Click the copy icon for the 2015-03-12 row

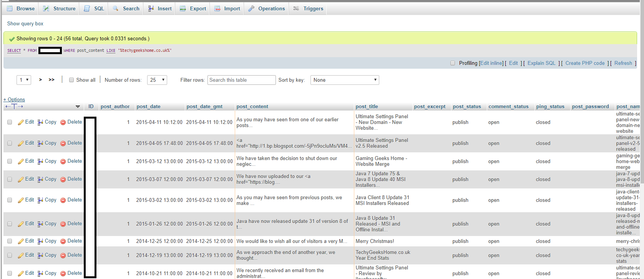40,162
